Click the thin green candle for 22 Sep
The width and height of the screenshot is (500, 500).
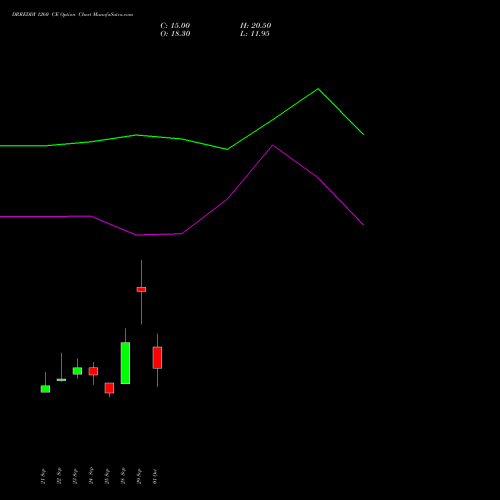pyautogui.click(x=61, y=380)
